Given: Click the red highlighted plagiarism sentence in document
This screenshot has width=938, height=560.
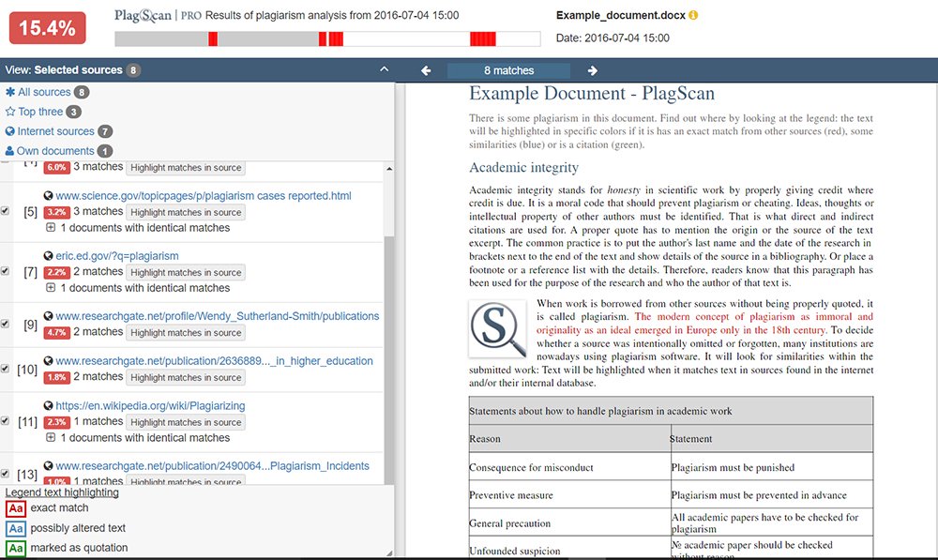Looking at the screenshot, I should click(704, 323).
